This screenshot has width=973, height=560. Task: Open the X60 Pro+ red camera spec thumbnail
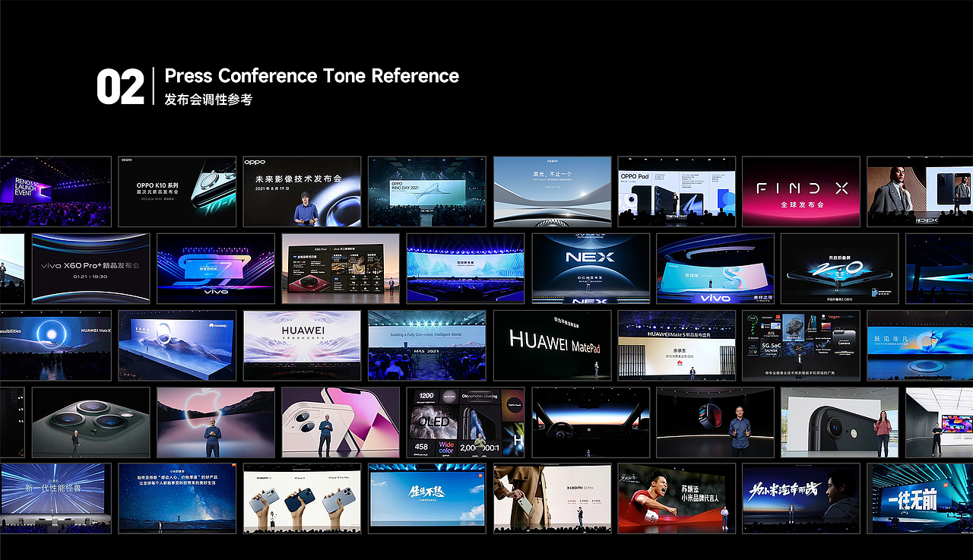[x=340, y=268]
